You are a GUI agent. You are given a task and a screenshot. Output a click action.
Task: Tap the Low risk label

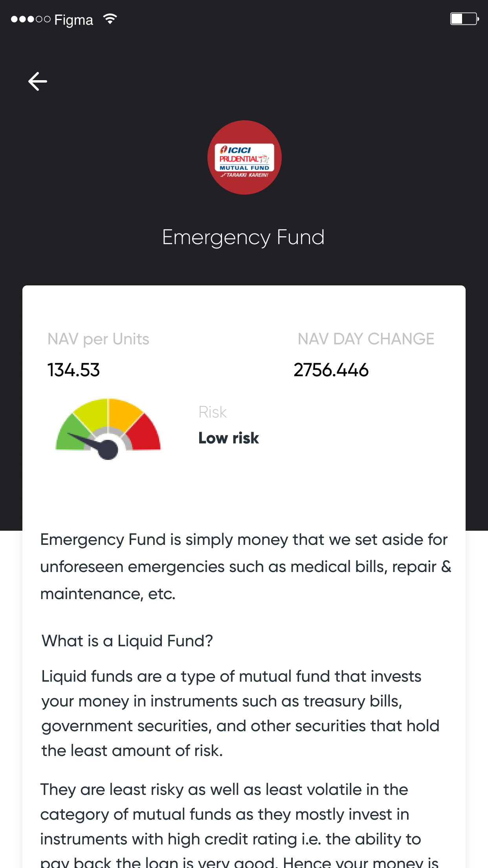click(x=229, y=438)
